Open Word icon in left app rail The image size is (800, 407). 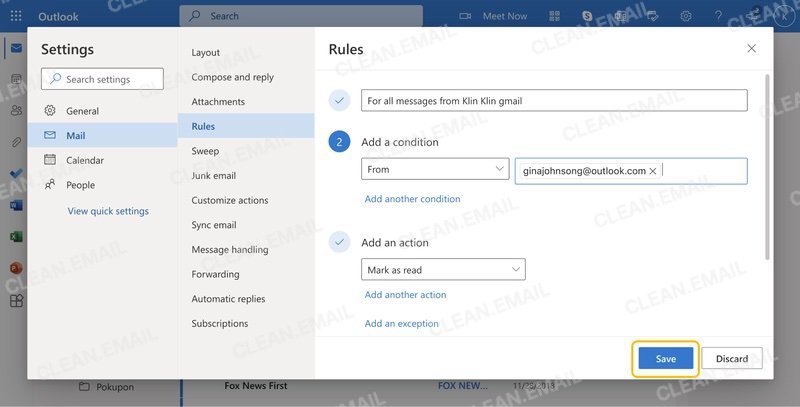pos(16,206)
